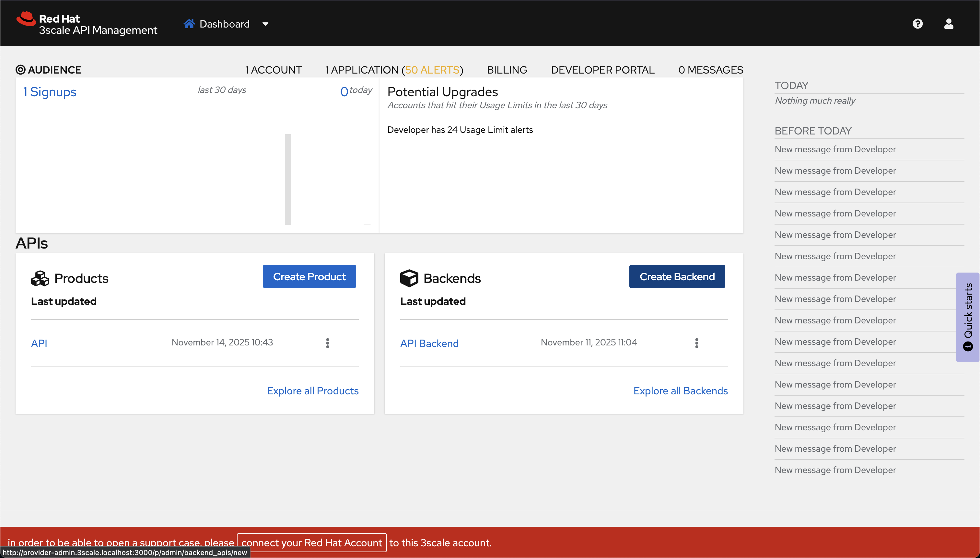Click the signups chart gray bar

click(x=288, y=180)
